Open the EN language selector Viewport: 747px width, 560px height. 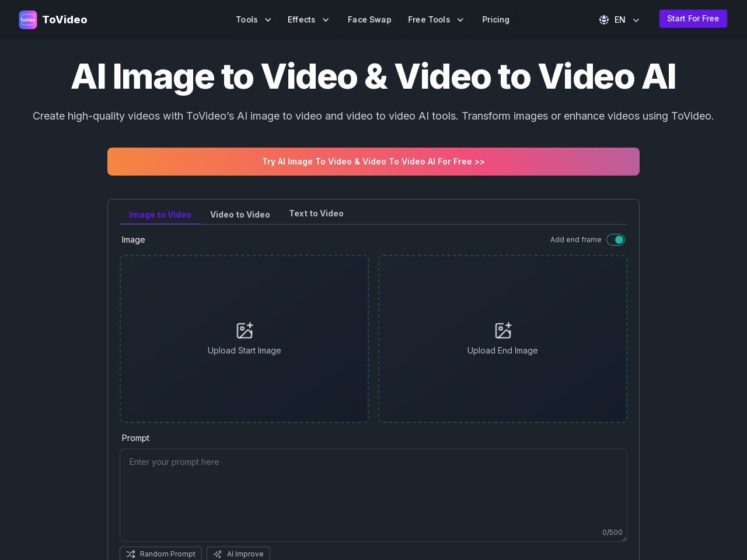click(x=620, y=20)
